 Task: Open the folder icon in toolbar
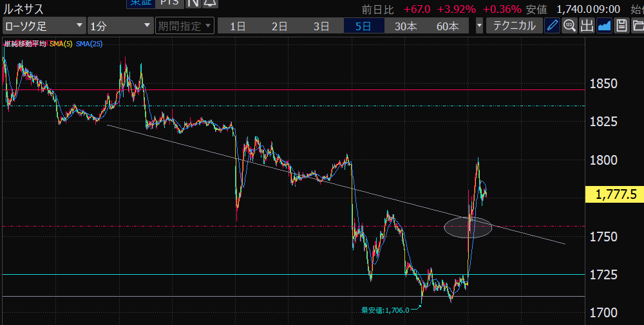(638, 26)
